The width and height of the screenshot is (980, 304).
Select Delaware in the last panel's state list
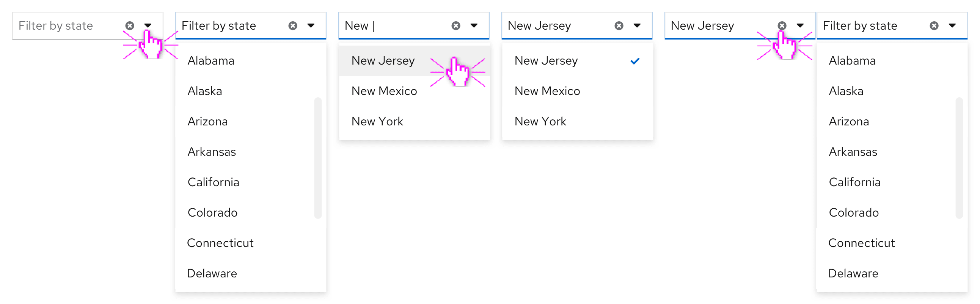pos(853,273)
